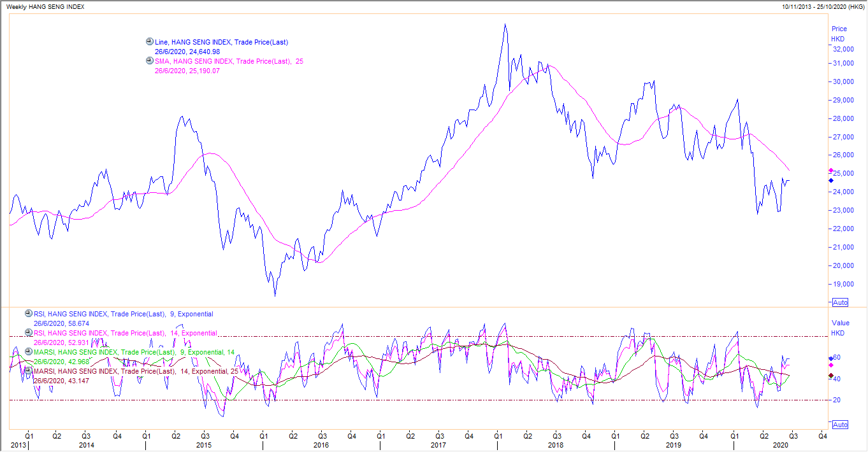Screen dimensions: 868x452
Task: Click the 32,000 price axis label
Action: [x=843, y=49]
